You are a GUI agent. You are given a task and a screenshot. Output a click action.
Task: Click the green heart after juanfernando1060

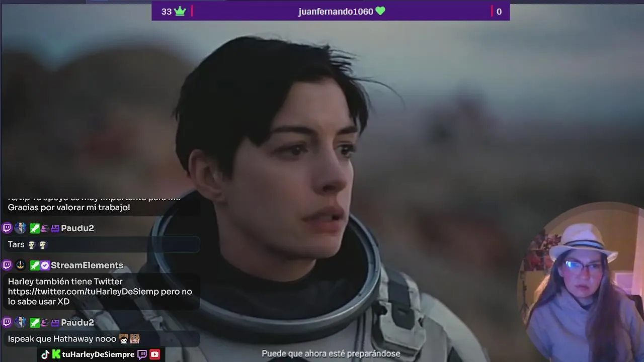380,11
